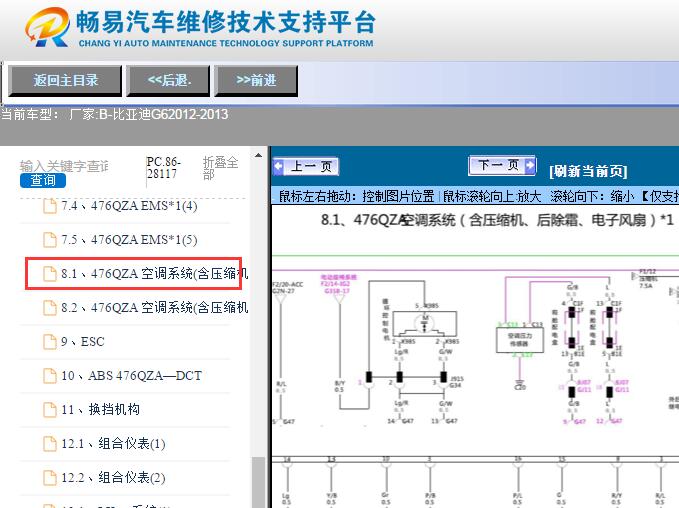
Task: Click the 空调压力传感器 box in the diagram
Action: pos(519,340)
